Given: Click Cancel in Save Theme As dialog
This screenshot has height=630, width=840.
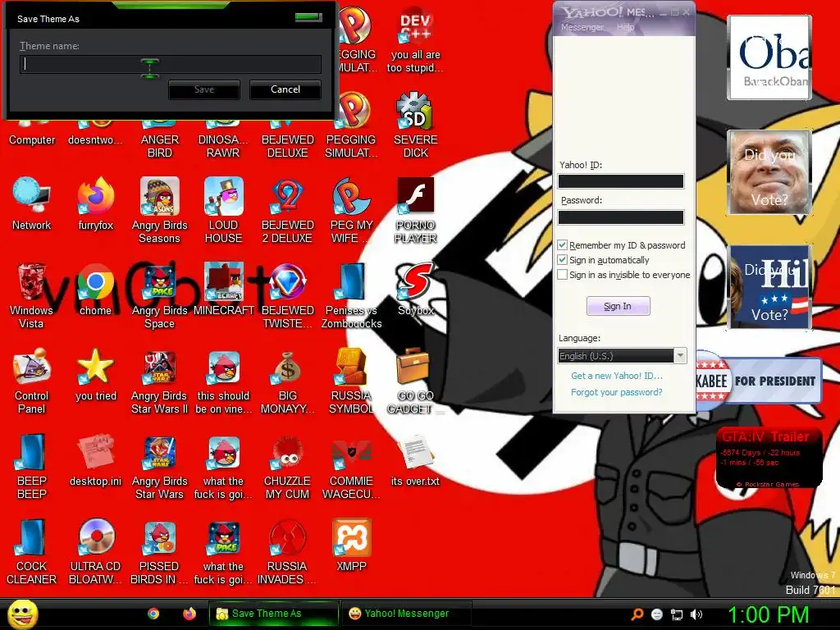Looking at the screenshot, I should click(x=285, y=89).
